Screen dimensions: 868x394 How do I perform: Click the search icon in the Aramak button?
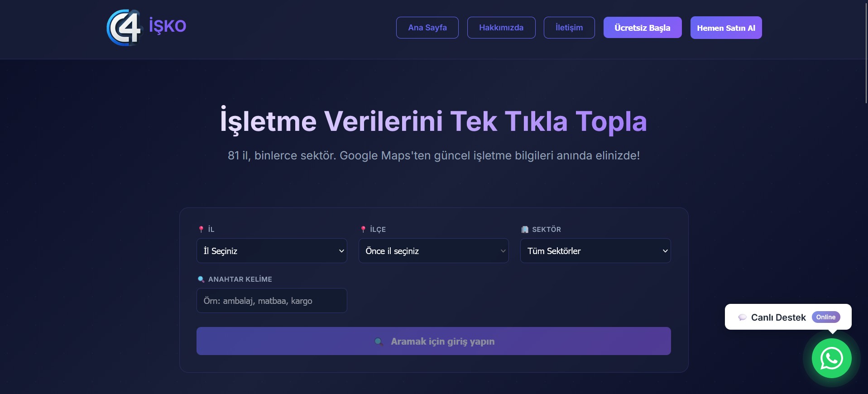(379, 341)
